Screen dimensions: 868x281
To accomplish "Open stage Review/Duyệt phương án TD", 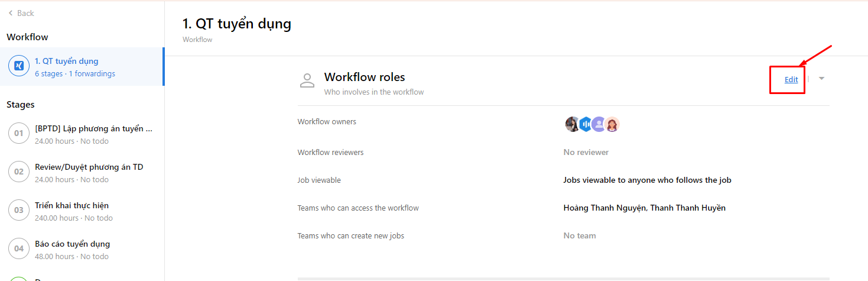I will 89,167.
